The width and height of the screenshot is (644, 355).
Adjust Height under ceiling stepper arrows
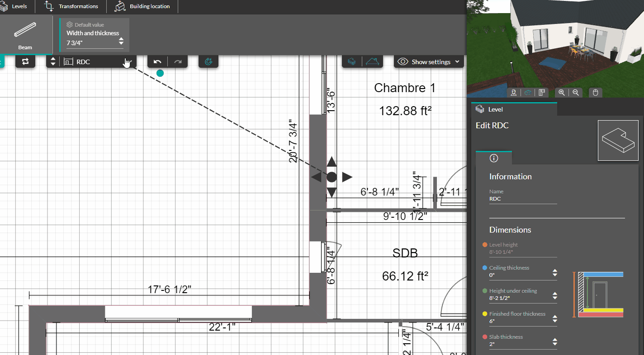555,296
